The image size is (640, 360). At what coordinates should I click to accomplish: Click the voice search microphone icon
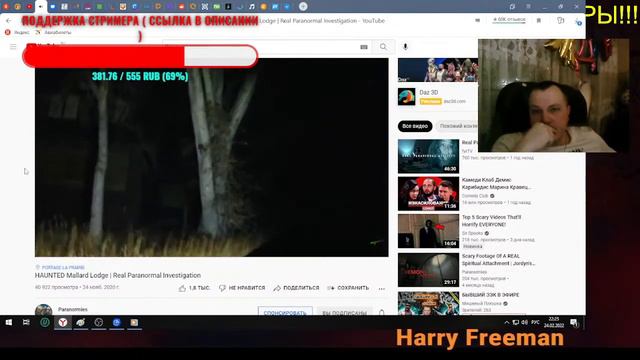[405, 47]
